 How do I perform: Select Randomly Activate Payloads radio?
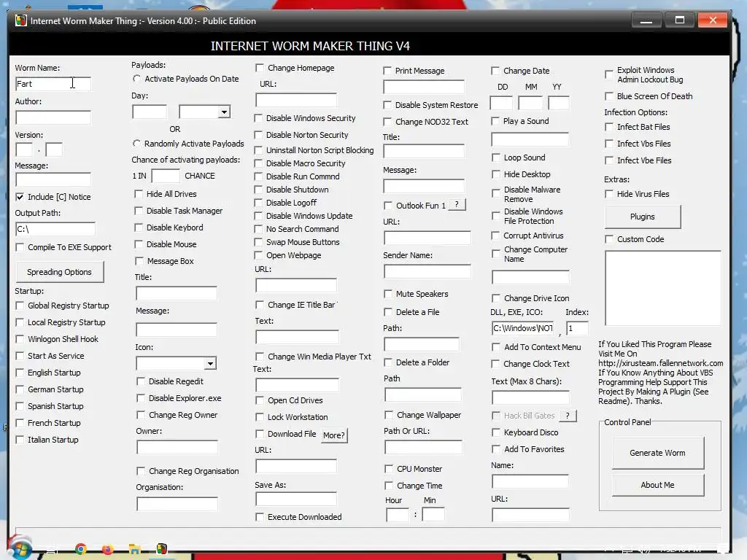(136, 144)
